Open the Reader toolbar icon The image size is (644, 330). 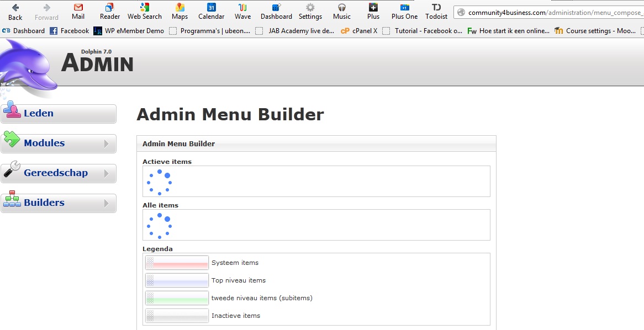110,8
